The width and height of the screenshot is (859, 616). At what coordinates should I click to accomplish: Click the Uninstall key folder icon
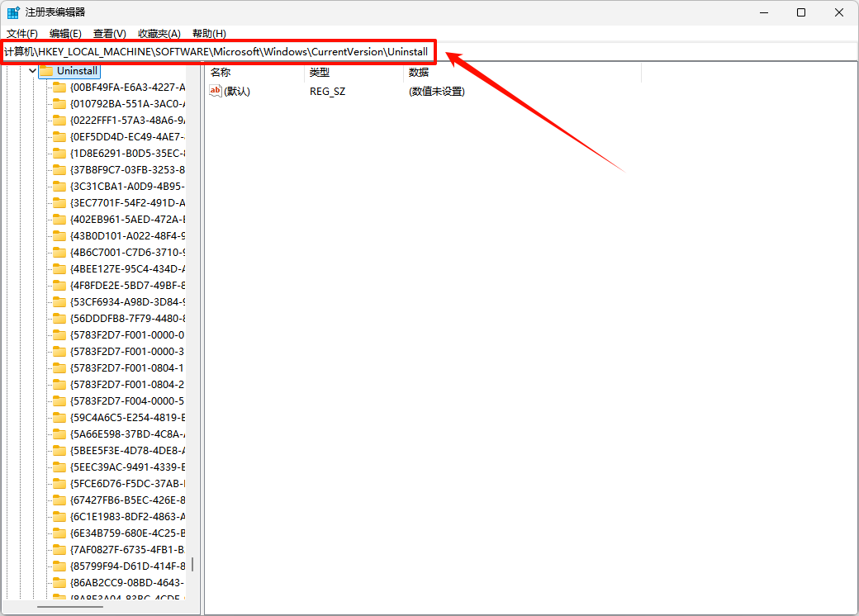pyautogui.click(x=46, y=71)
